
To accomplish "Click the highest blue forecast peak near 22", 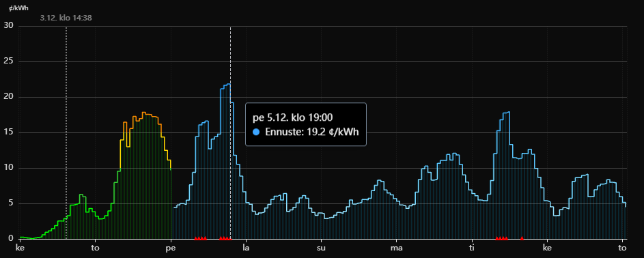I will click(228, 84).
